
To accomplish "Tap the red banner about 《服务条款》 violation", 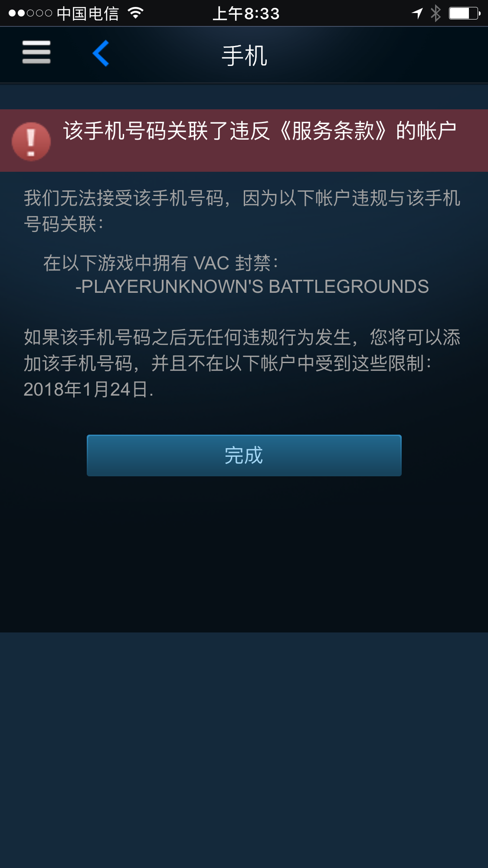I will tap(244, 141).
